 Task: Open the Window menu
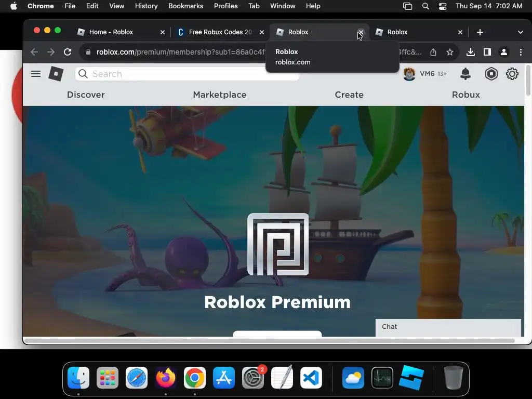click(x=283, y=6)
